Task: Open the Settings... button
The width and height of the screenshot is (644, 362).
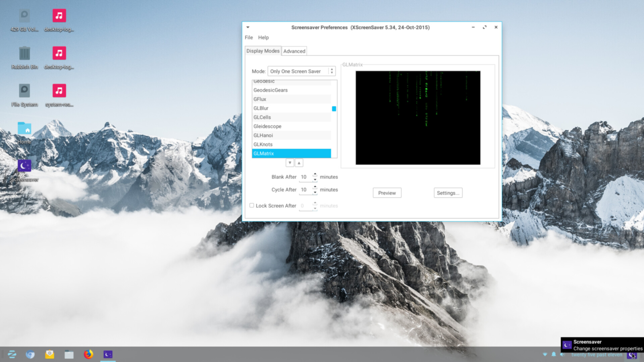Action: (x=448, y=193)
